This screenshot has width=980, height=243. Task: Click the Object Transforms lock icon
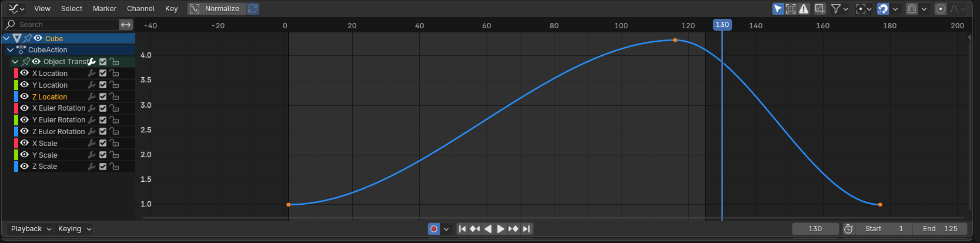point(115,62)
